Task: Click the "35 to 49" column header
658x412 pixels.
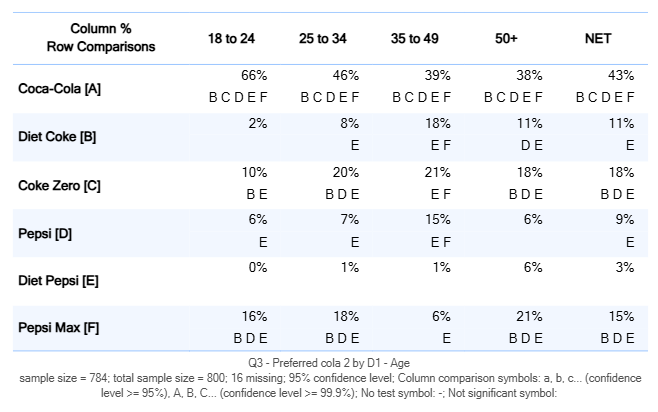Action: pyautogui.click(x=413, y=38)
